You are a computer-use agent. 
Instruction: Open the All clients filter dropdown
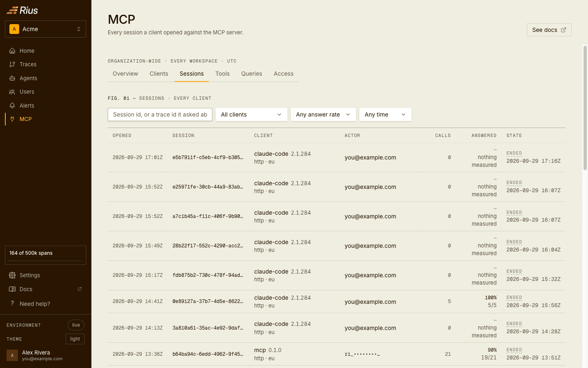tap(252, 114)
